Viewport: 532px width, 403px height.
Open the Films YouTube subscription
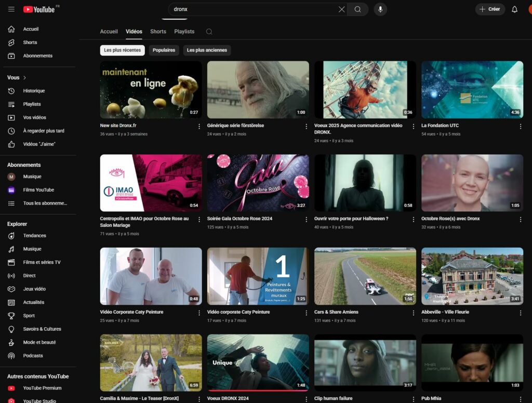pos(38,190)
